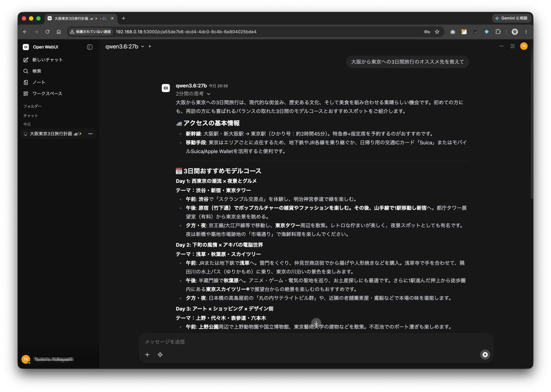
Task: Click the テーマ：渋谷・新宿・東京タワー line
Action: [x=213, y=190]
